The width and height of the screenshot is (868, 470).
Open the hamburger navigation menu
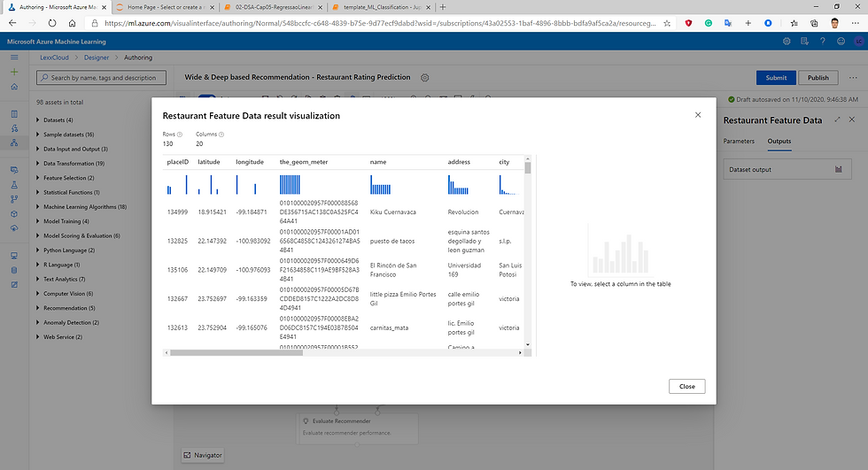coord(14,58)
